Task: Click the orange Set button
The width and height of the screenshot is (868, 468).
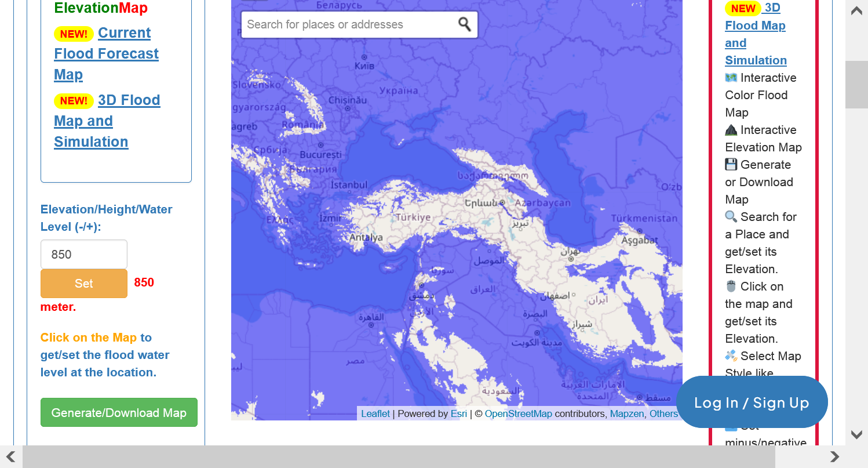Action: point(84,284)
